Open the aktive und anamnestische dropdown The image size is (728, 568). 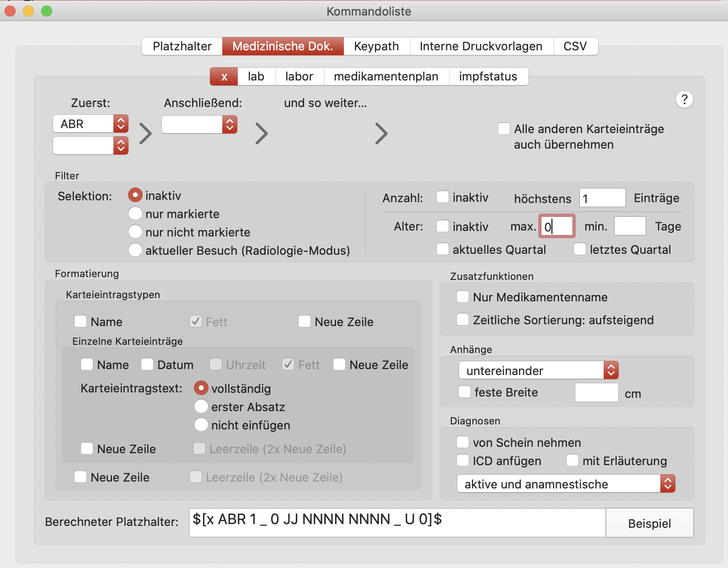click(566, 484)
